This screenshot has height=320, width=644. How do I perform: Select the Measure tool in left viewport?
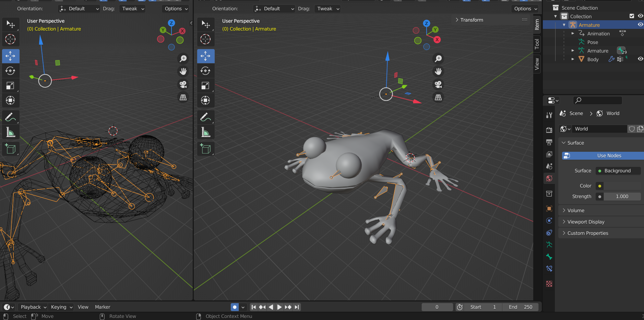[11, 132]
